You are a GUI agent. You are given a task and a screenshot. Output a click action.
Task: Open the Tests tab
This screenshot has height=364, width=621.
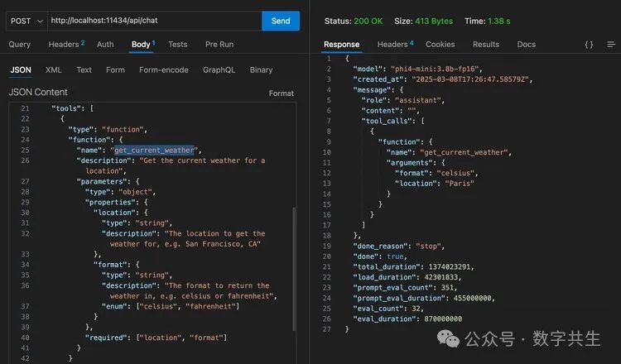[x=177, y=45]
